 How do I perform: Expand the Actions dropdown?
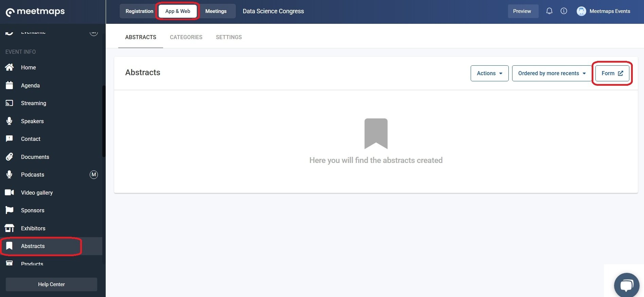pos(489,73)
